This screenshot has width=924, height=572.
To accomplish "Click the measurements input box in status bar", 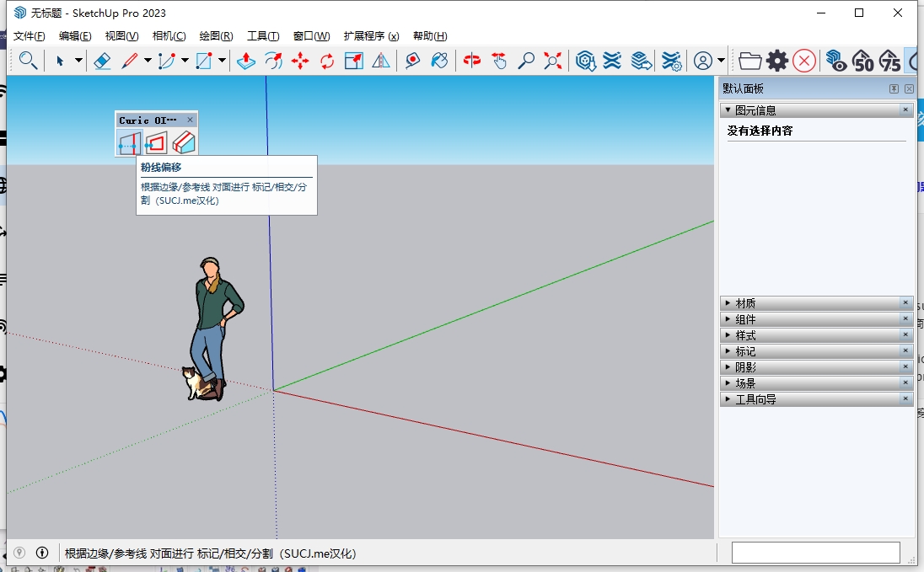I will coord(815,553).
